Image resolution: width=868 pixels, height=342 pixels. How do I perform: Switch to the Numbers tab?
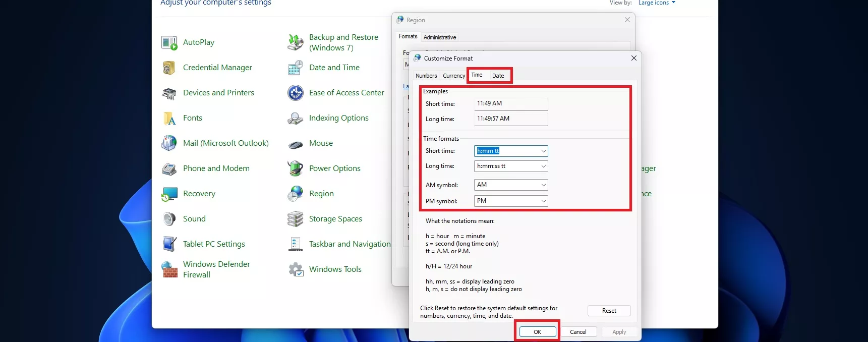tap(426, 76)
